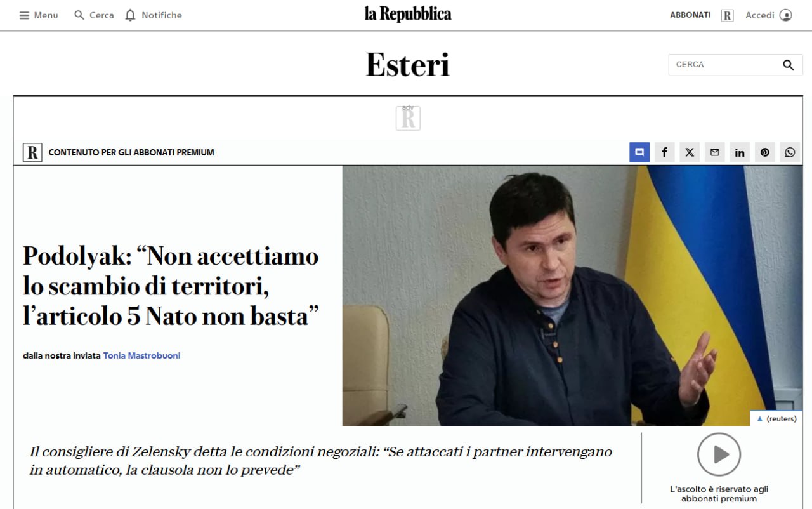The image size is (812, 509).
Task: Click the ABBONATI subscribe link
Action: (x=690, y=15)
